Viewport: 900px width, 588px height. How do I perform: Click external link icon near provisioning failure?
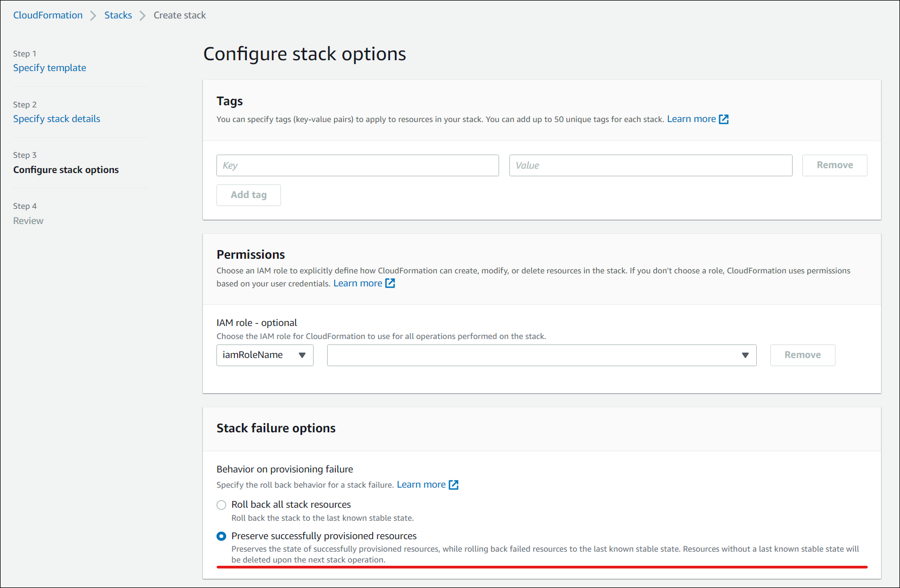click(x=454, y=485)
